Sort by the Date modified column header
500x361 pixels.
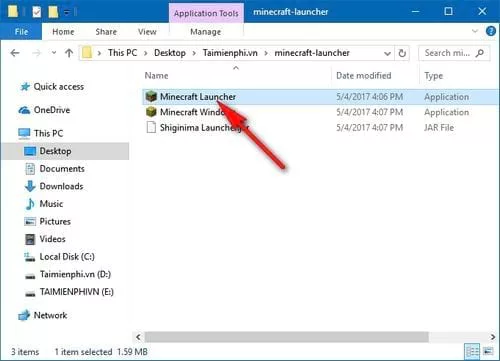pyautogui.click(x=364, y=76)
